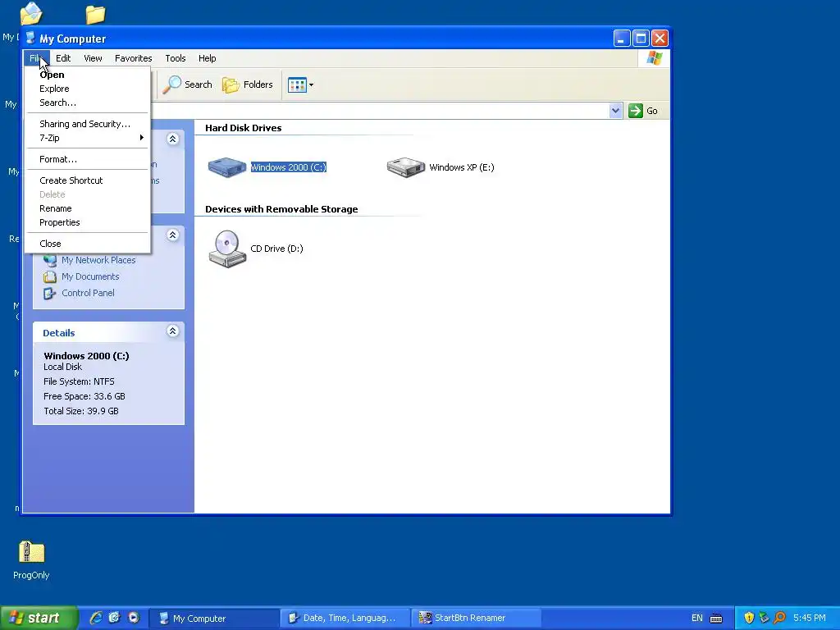The width and height of the screenshot is (840, 630).
Task: Click the magnifier tray icon
Action: 779,619
